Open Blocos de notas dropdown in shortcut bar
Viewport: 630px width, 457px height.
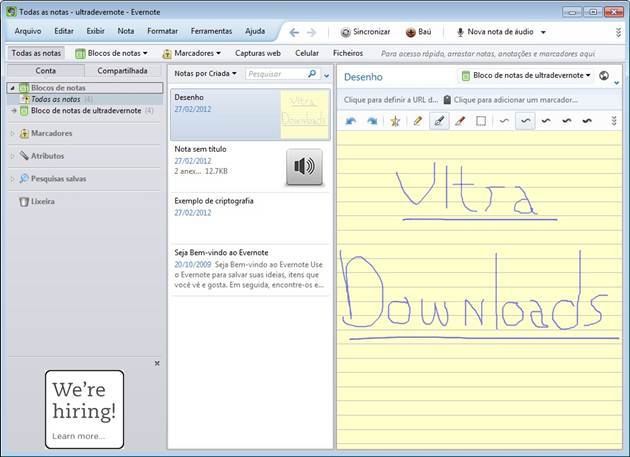(112, 53)
